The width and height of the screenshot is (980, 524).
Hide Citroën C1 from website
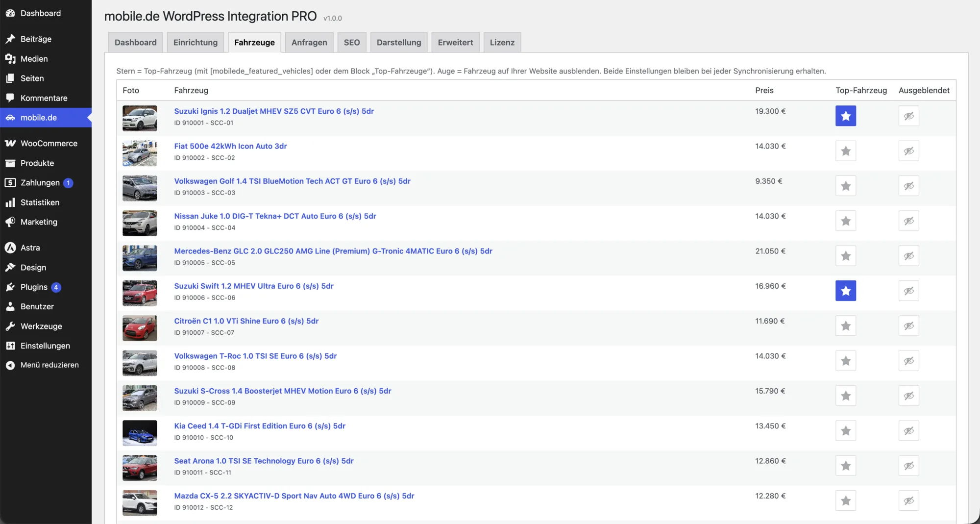pyautogui.click(x=909, y=326)
